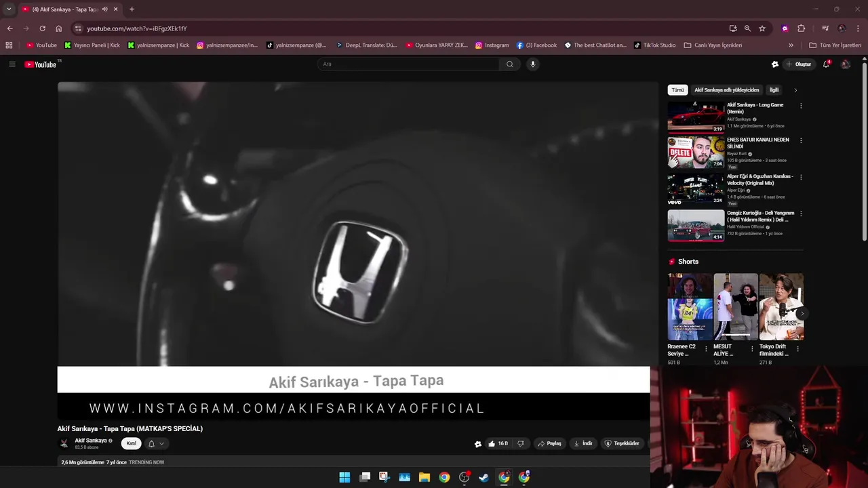Click the İndir download button
Screen dimensions: 868x488
click(583, 444)
